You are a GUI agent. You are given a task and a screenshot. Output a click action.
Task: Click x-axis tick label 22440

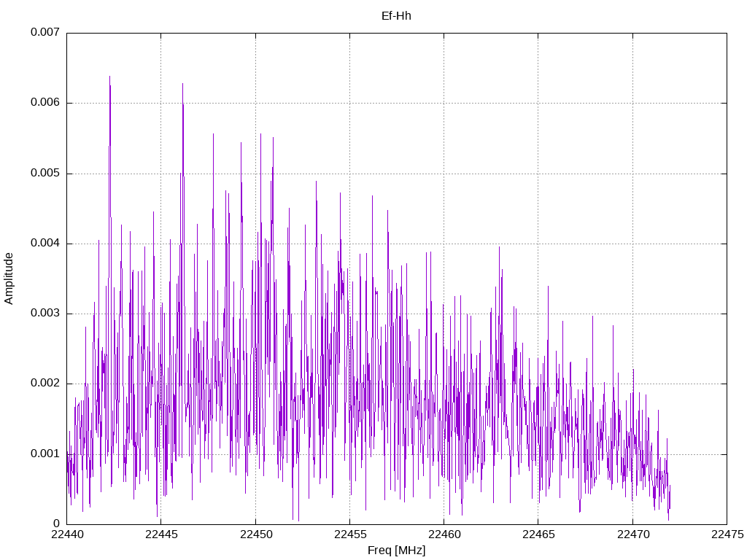click(x=67, y=534)
